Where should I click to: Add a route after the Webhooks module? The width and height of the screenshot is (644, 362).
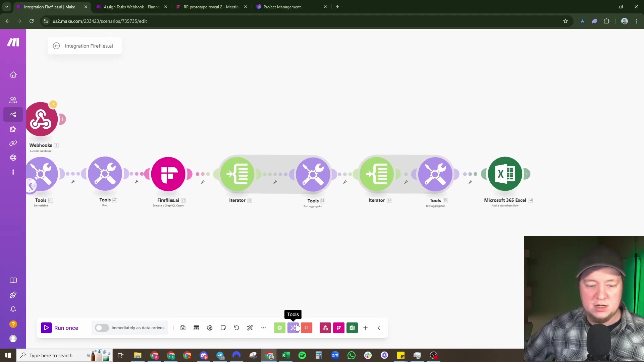(x=62, y=119)
